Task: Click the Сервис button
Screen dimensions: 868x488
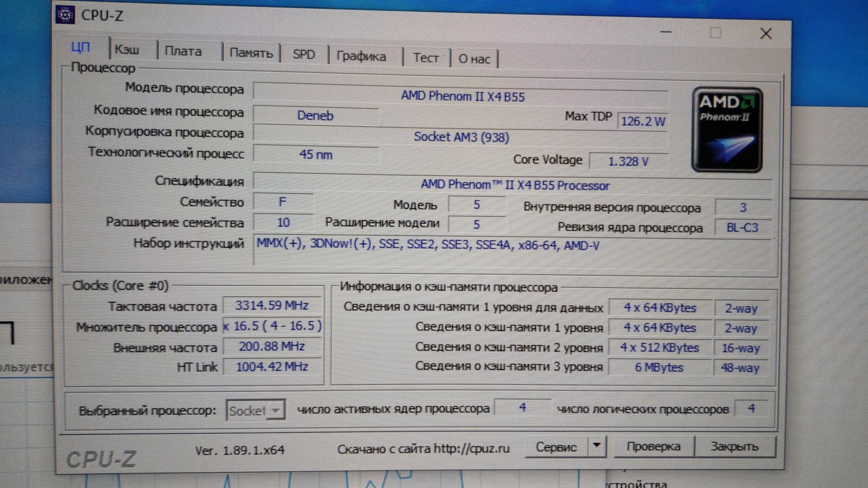Action: 556,446
